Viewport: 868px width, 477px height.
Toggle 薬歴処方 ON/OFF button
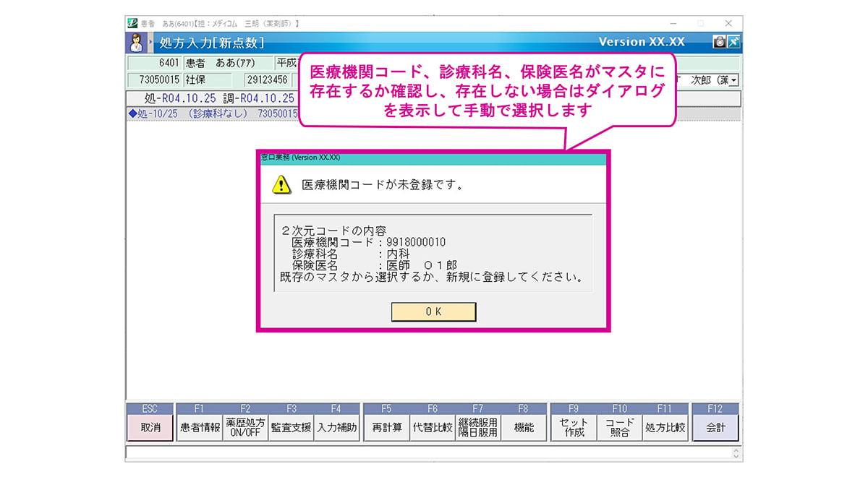[x=245, y=428]
